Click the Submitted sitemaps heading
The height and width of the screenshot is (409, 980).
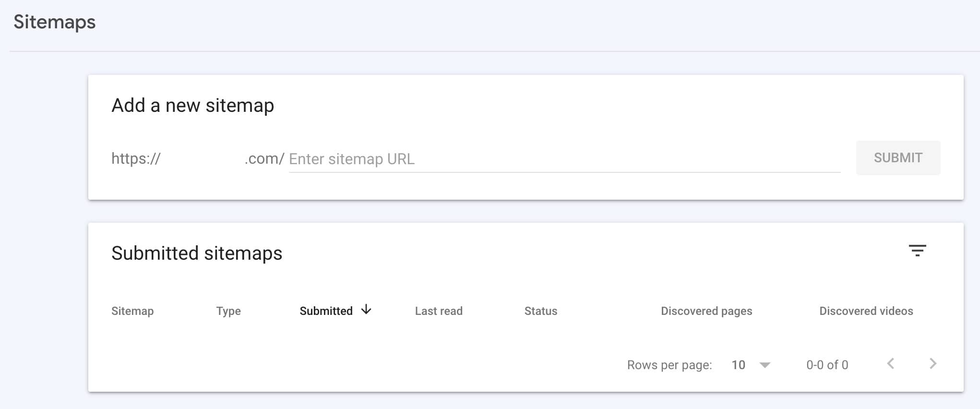pyautogui.click(x=197, y=253)
